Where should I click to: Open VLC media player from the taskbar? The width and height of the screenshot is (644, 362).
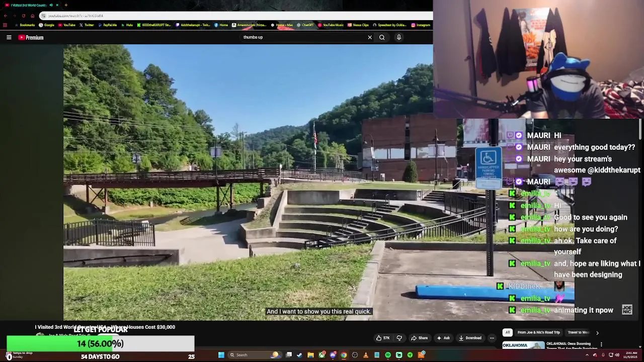pyautogui.click(x=366, y=355)
